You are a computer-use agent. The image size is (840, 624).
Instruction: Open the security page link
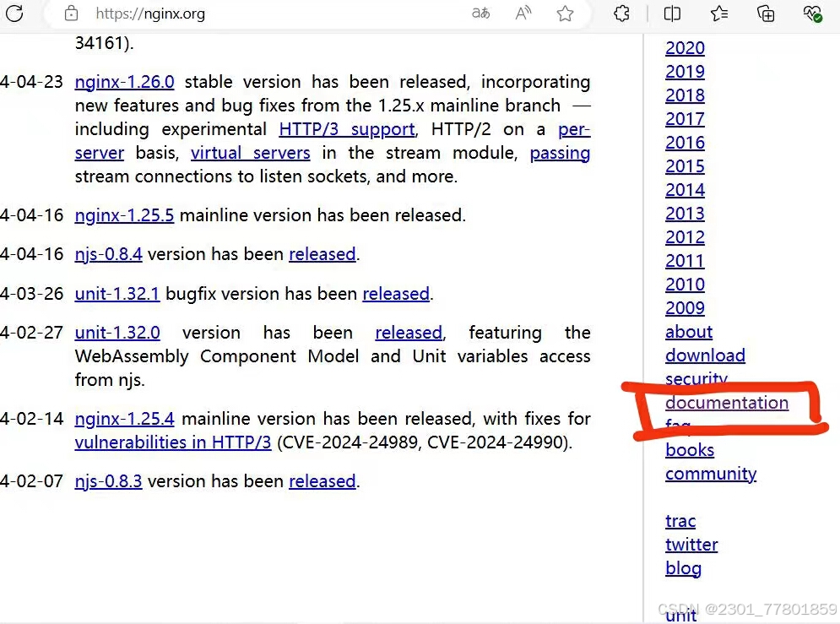click(696, 377)
